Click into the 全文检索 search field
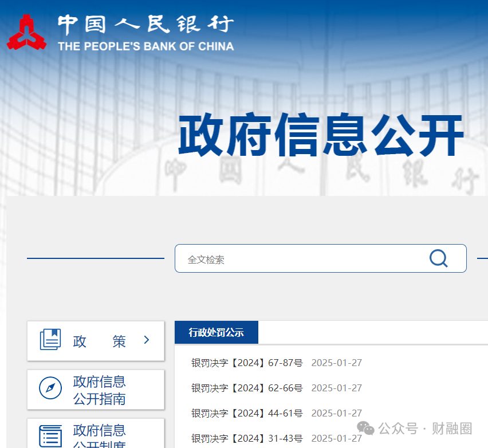 321,258
